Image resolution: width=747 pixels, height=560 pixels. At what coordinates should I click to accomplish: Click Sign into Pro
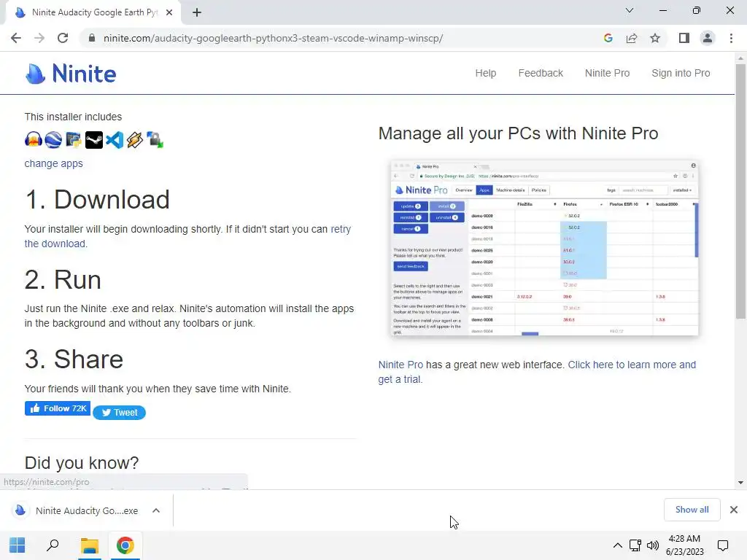point(681,74)
